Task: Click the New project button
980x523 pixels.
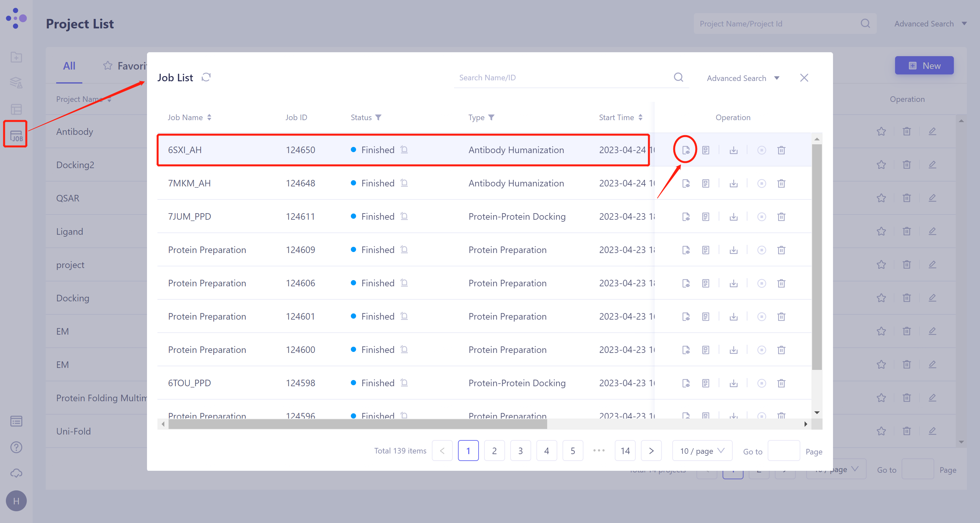Action: click(x=924, y=66)
